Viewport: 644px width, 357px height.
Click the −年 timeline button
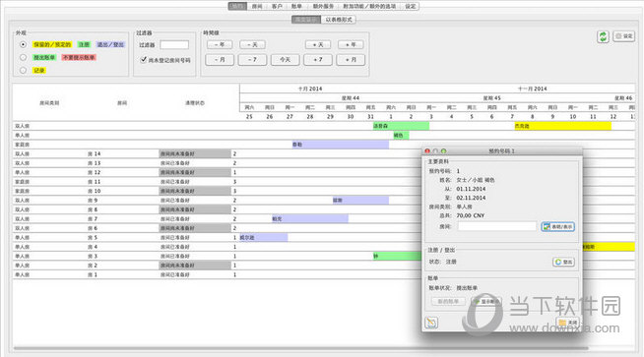220,44
